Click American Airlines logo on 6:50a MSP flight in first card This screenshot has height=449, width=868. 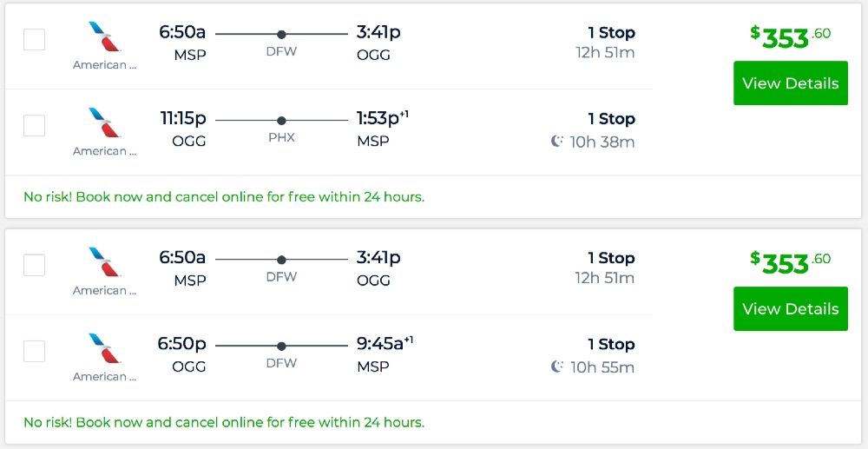click(x=105, y=36)
